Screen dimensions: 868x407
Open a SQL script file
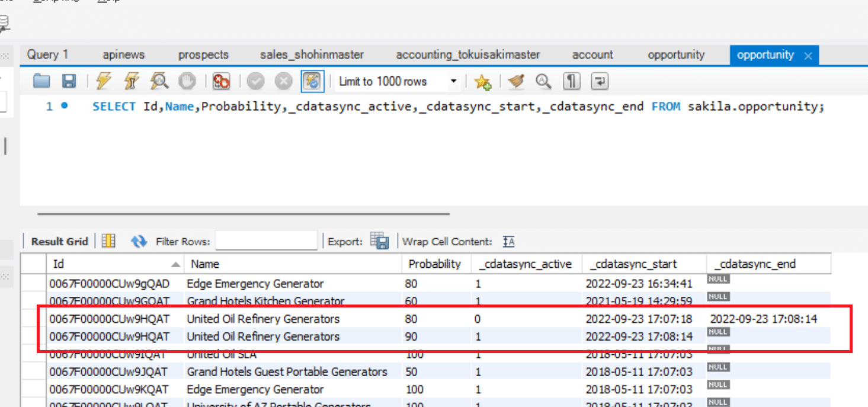point(41,81)
